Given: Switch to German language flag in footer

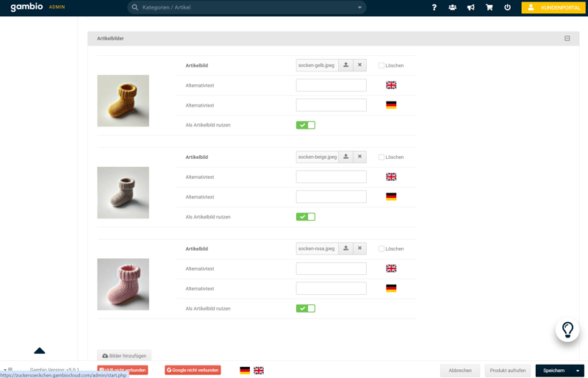Looking at the screenshot, I should pos(245,371).
